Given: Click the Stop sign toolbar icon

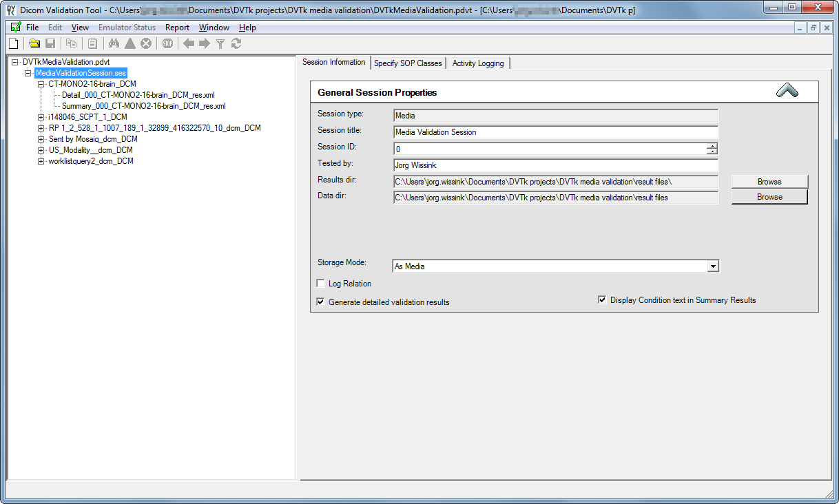Looking at the screenshot, I should pos(167,43).
